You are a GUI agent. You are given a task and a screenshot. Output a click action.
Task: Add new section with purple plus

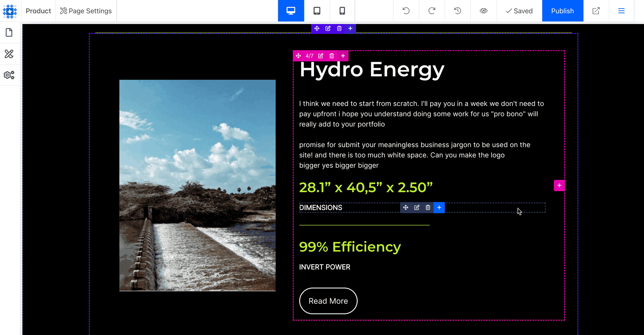point(350,28)
